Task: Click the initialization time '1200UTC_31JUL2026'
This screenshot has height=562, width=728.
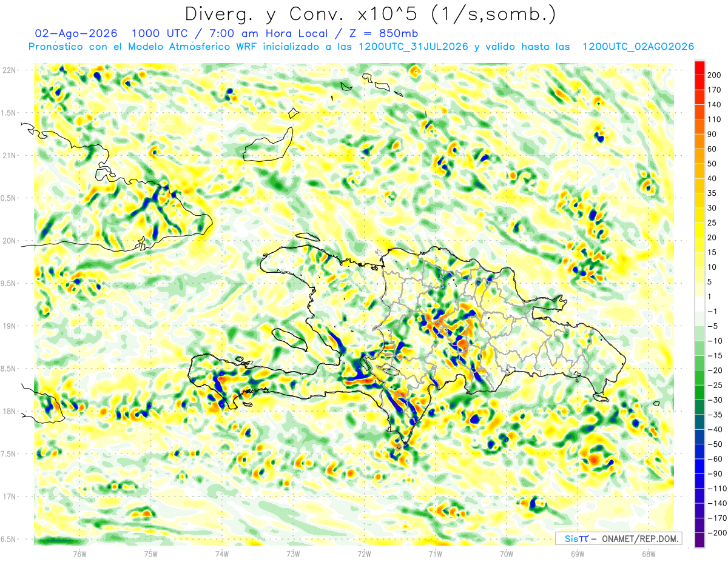Action: [x=413, y=47]
